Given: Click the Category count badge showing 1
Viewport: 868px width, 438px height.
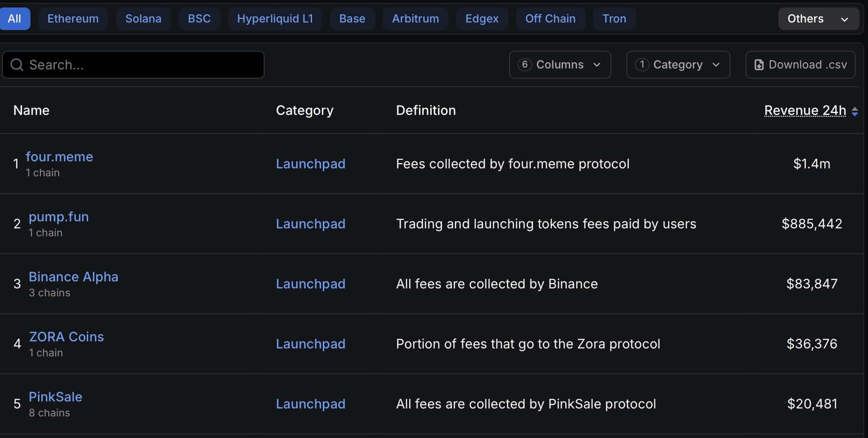Looking at the screenshot, I should click(x=642, y=65).
